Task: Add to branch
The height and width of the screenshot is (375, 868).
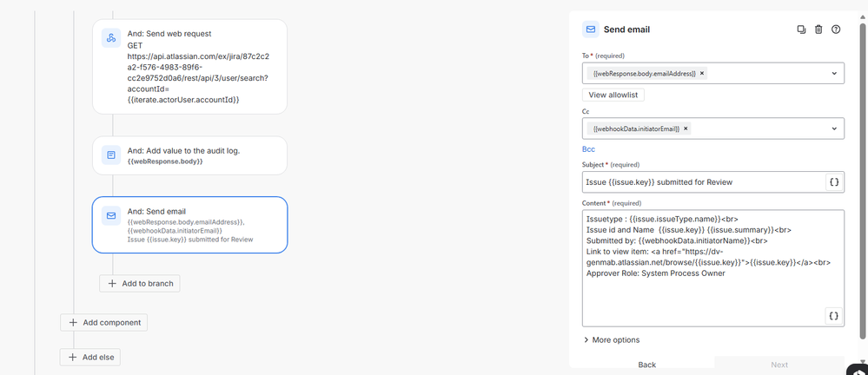Action: pos(140,283)
